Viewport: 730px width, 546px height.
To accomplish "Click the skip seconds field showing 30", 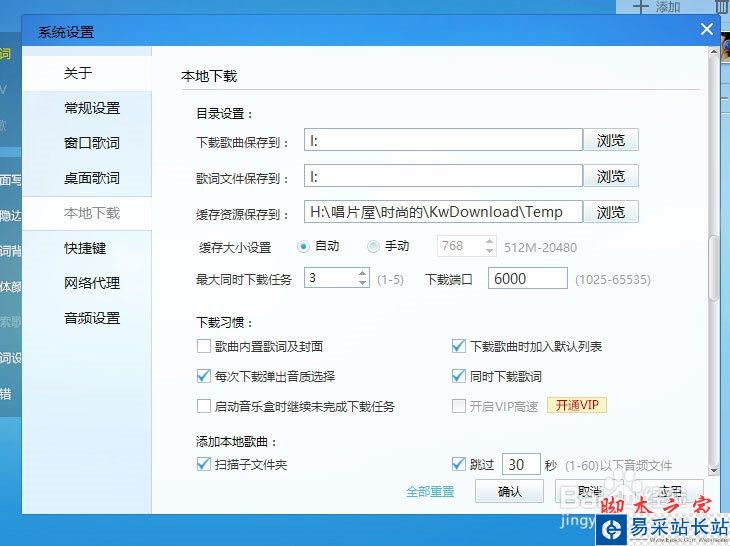I will [521, 464].
